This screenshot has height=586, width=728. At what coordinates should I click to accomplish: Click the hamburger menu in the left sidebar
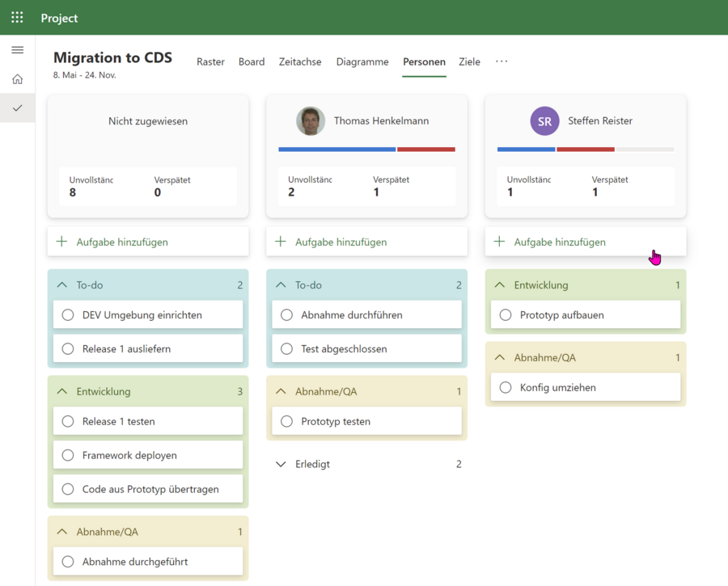[17, 49]
